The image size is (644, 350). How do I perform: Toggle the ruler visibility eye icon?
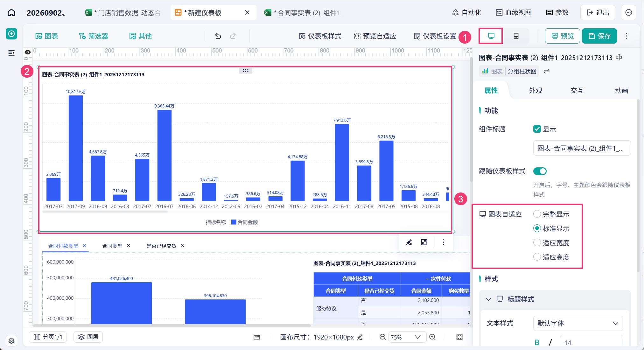click(x=28, y=52)
